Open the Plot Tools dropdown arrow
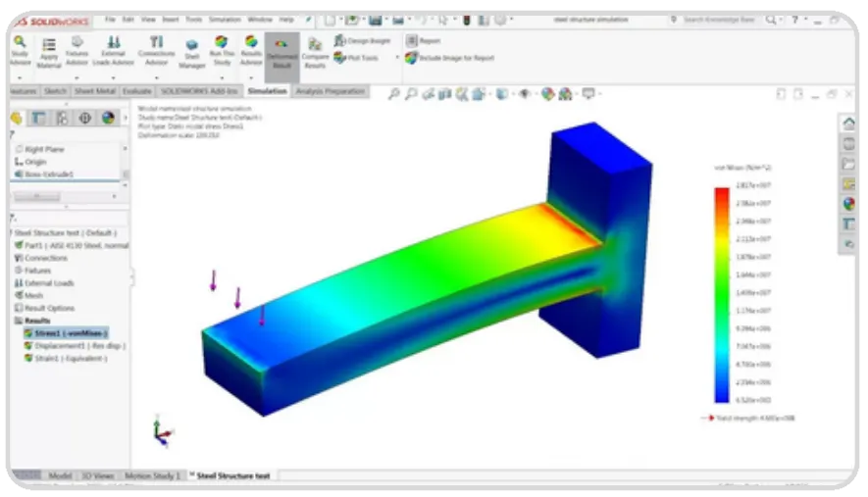The height and width of the screenshot is (497, 868). pos(397,58)
